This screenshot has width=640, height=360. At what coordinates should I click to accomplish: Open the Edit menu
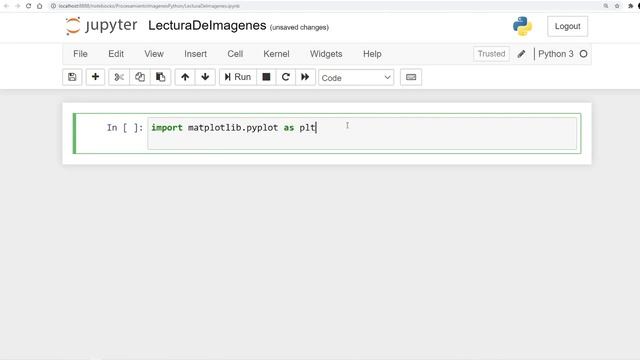[116, 54]
